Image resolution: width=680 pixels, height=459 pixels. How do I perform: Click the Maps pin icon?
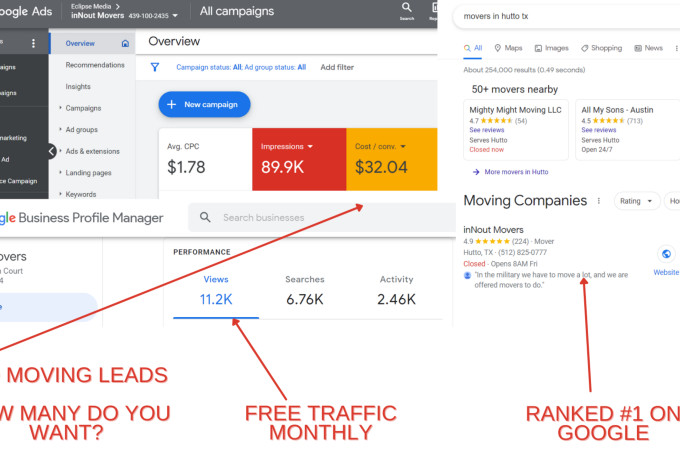[x=498, y=48]
